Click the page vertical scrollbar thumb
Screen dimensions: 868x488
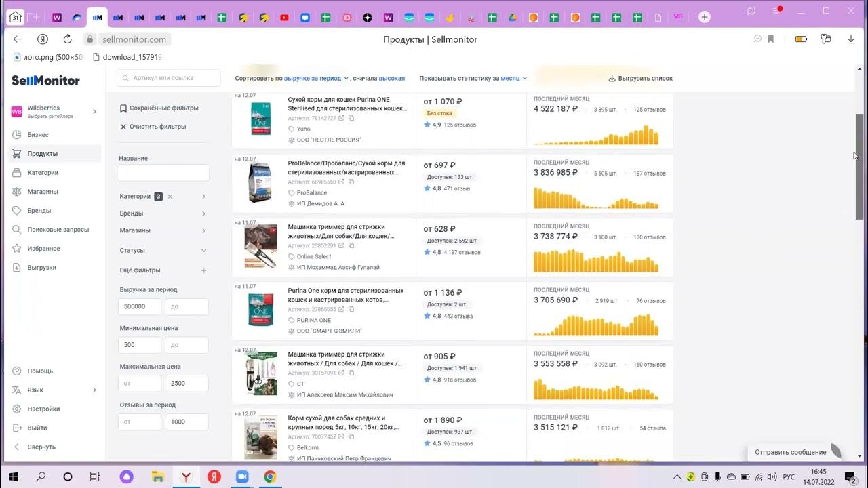click(859, 166)
